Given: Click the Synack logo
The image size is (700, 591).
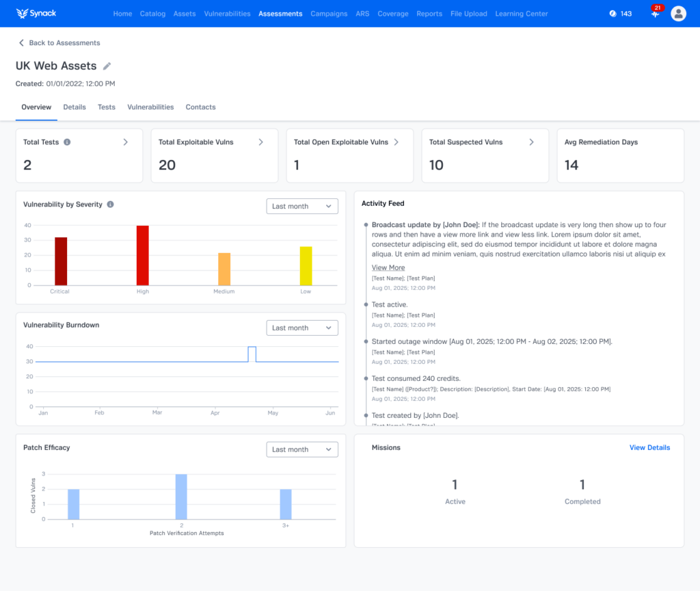Looking at the screenshot, I should pos(36,14).
